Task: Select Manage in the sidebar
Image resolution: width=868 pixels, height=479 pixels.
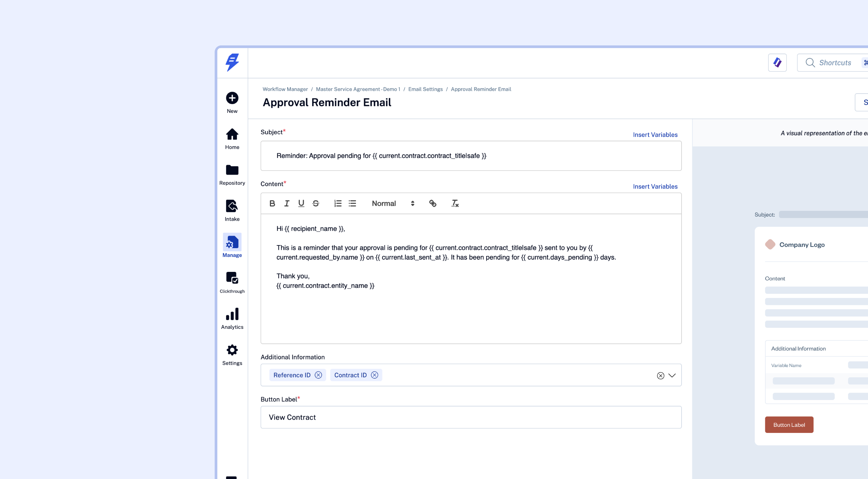Action: pyautogui.click(x=232, y=245)
